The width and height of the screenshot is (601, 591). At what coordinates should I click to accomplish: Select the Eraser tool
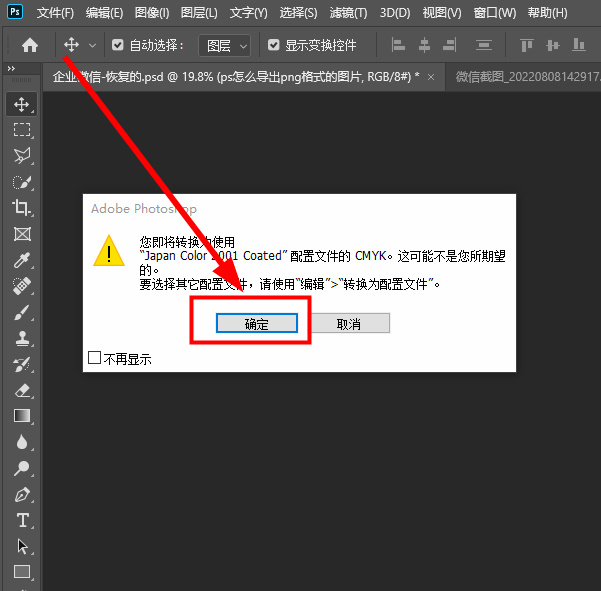(x=23, y=391)
